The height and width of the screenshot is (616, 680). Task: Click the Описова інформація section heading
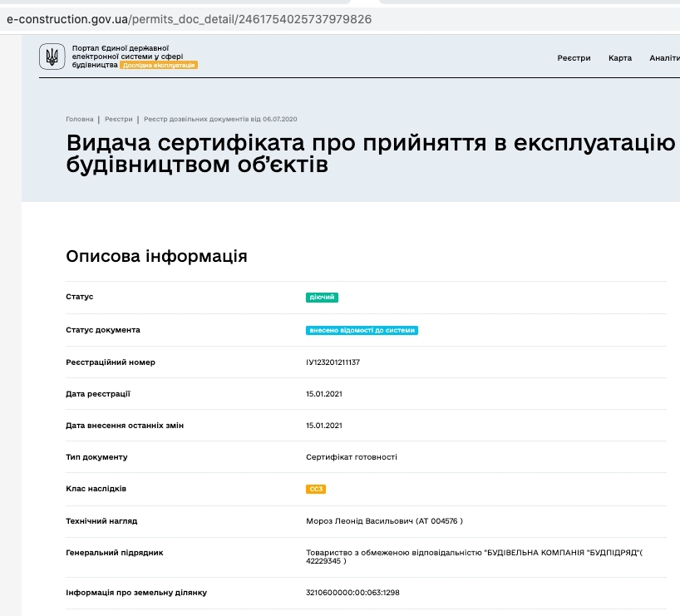(156, 256)
